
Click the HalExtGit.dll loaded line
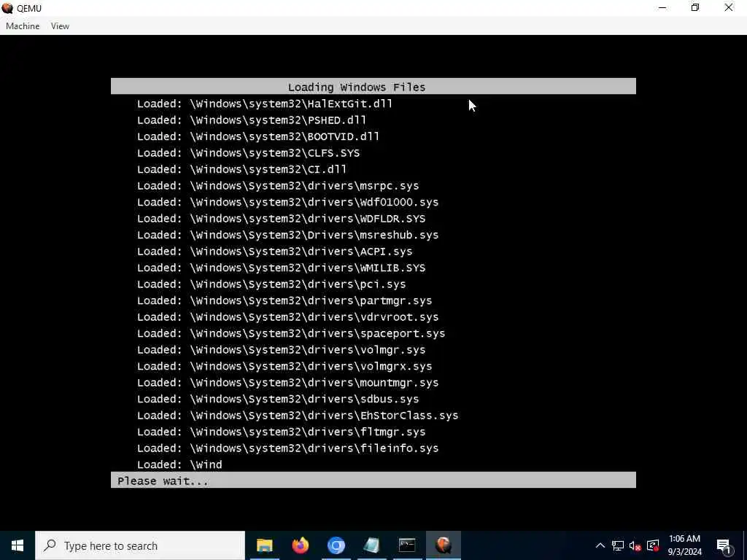coord(265,104)
